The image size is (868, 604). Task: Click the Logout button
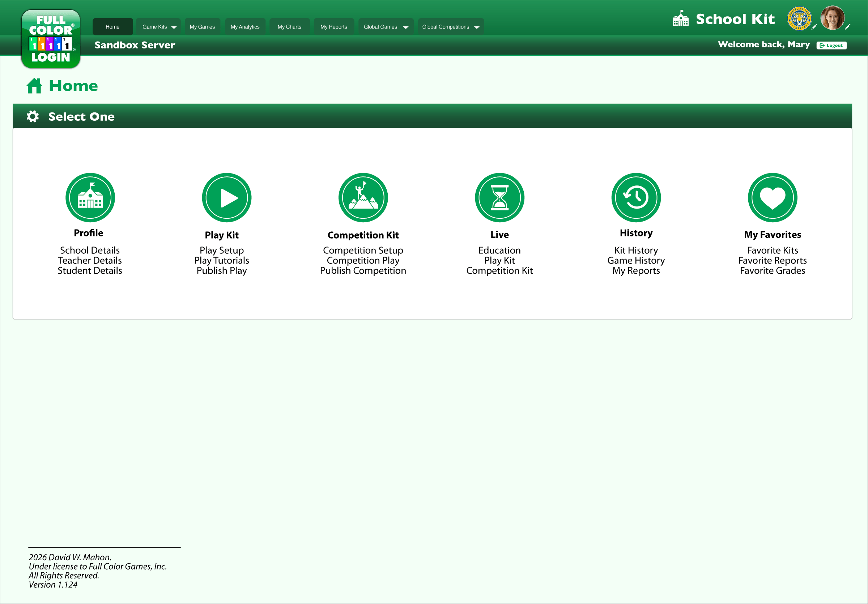[831, 45]
